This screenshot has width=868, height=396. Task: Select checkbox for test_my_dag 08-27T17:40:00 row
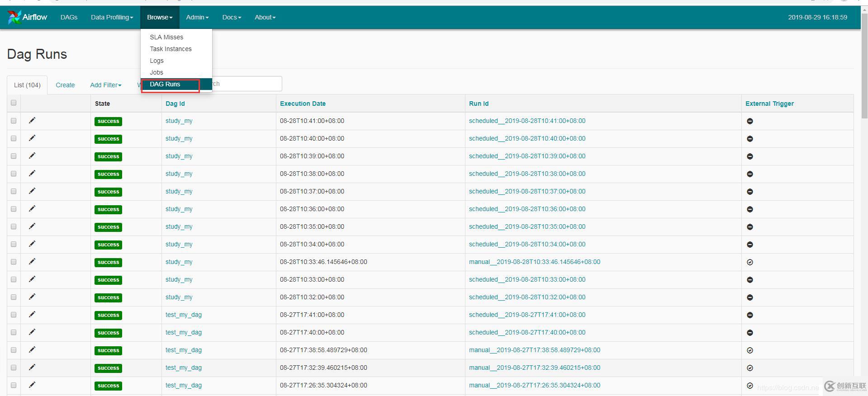click(14, 332)
